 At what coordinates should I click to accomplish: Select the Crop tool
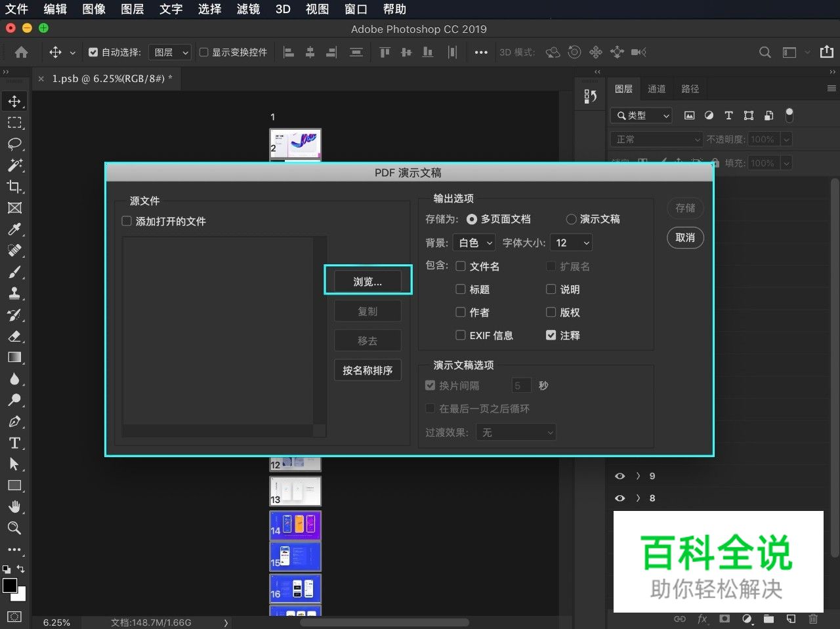click(14, 186)
